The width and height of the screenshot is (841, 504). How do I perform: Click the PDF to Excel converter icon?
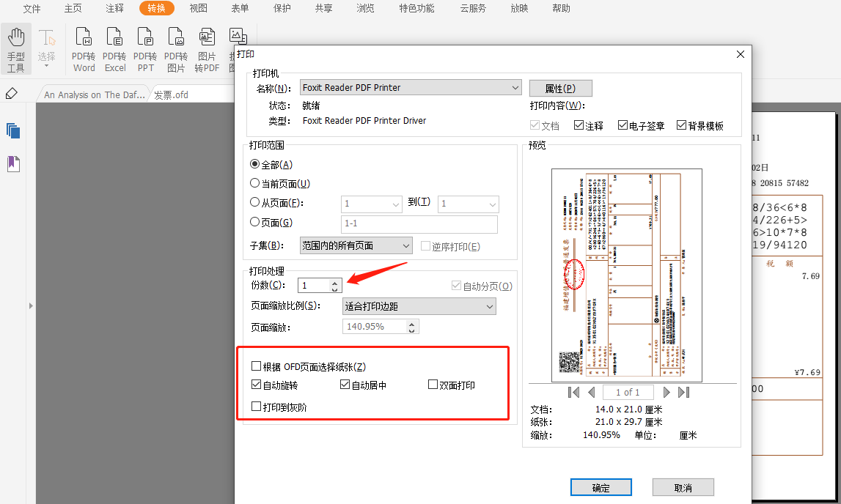(114, 37)
